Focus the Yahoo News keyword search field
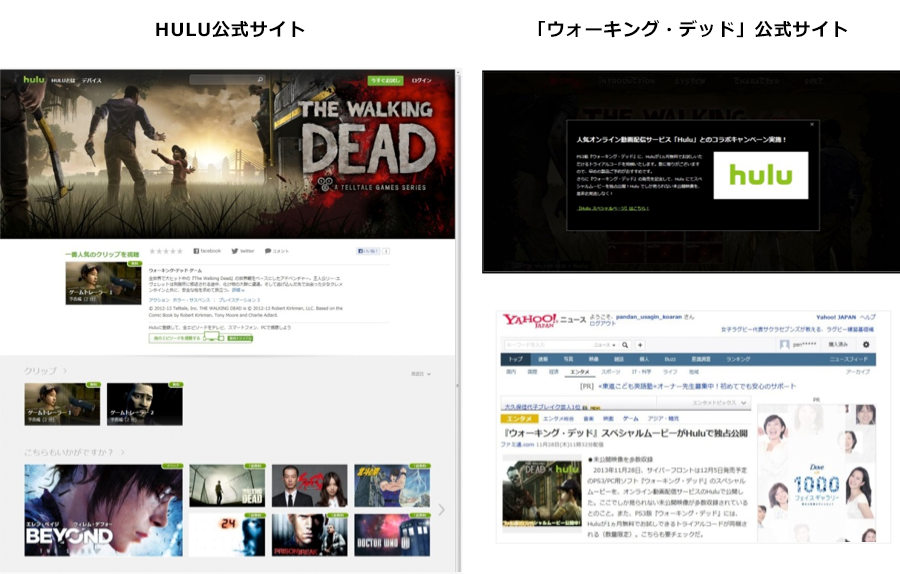This screenshot has width=900, height=574. (547, 345)
